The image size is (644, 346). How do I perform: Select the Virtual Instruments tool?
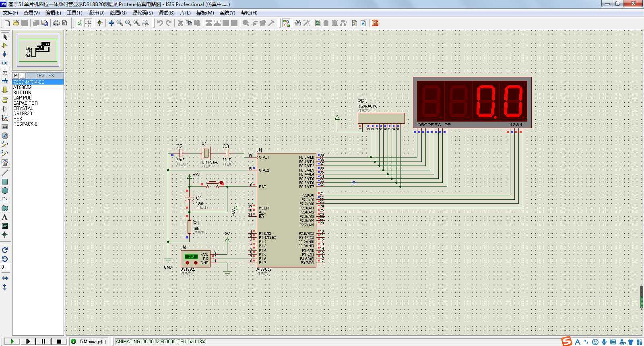[x=5, y=162]
